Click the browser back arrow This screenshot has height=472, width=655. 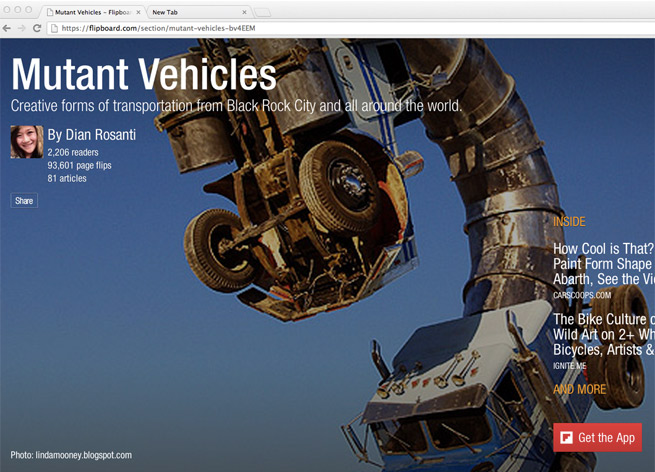click(x=7, y=28)
